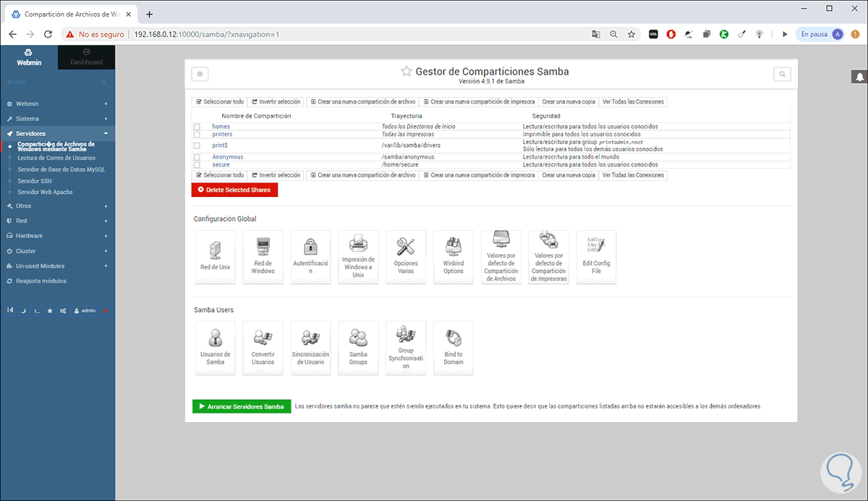Open the Usuarios de Samba icon

[x=215, y=348]
